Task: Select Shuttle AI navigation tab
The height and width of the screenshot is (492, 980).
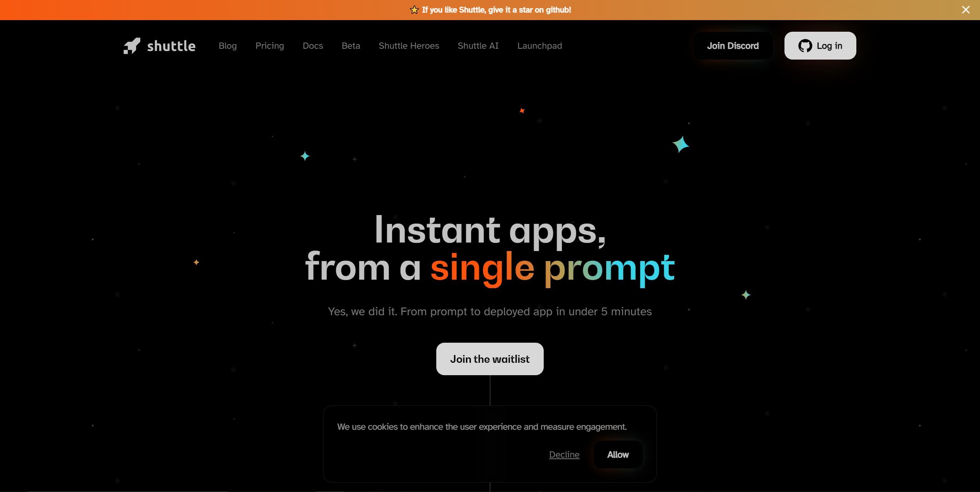Action: coord(478,45)
